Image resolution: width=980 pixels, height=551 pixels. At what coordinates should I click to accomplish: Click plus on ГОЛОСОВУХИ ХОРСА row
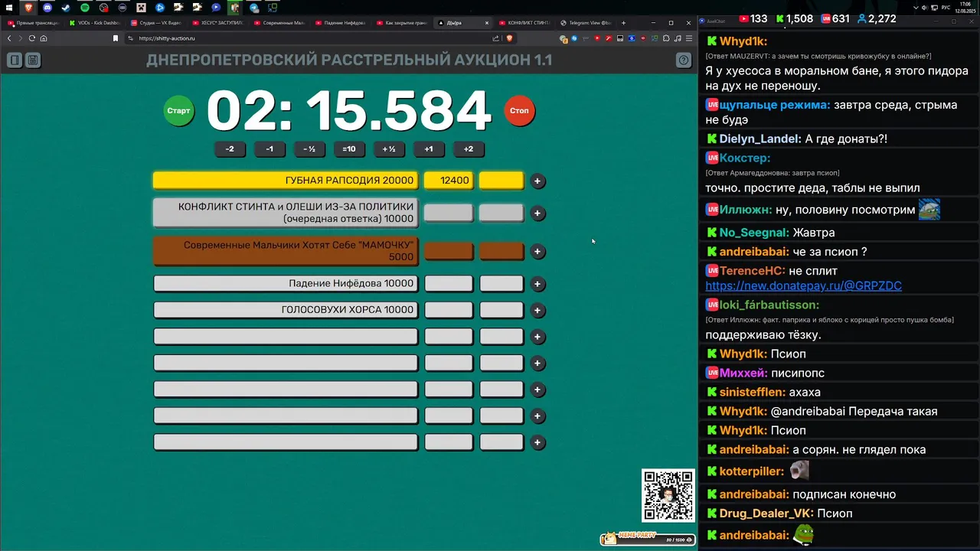(537, 311)
